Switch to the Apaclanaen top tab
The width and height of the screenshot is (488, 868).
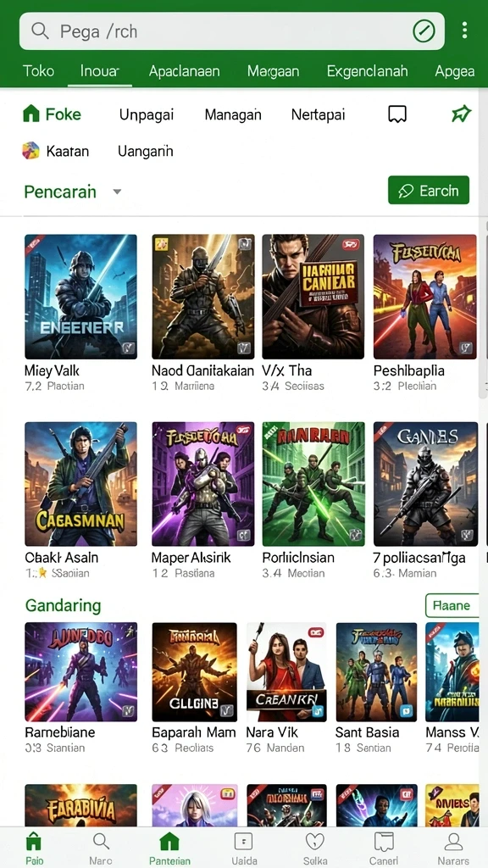click(184, 71)
